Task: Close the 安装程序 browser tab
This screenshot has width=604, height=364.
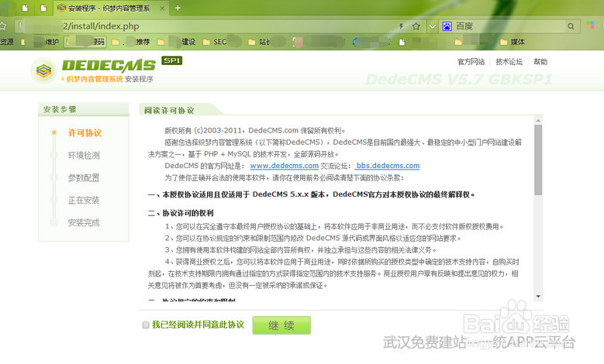Action: (x=162, y=8)
